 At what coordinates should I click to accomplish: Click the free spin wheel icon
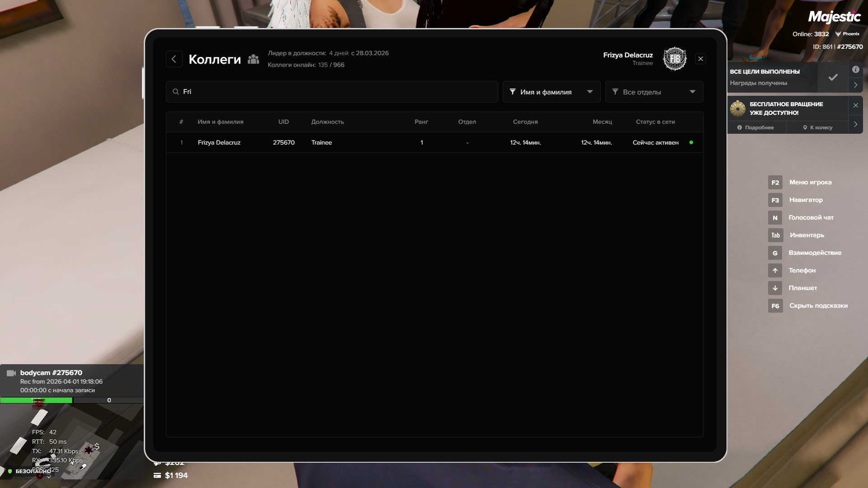pyautogui.click(x=738, y=108)
